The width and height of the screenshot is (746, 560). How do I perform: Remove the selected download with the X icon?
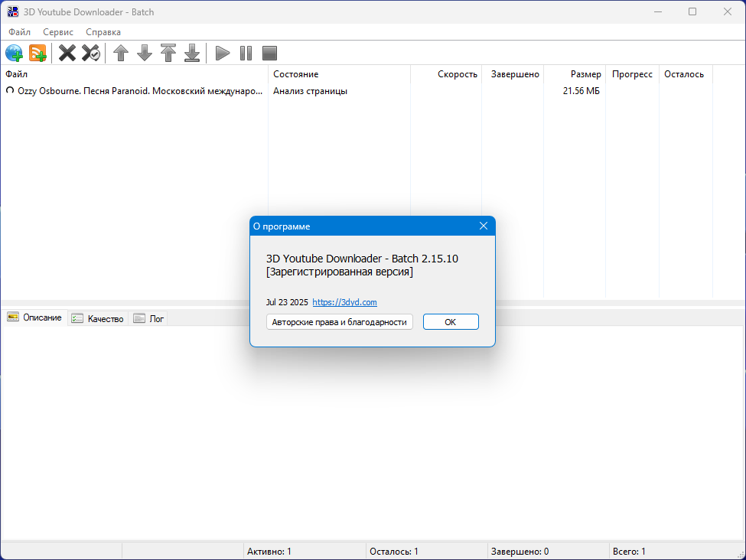(x=67, y=53)
